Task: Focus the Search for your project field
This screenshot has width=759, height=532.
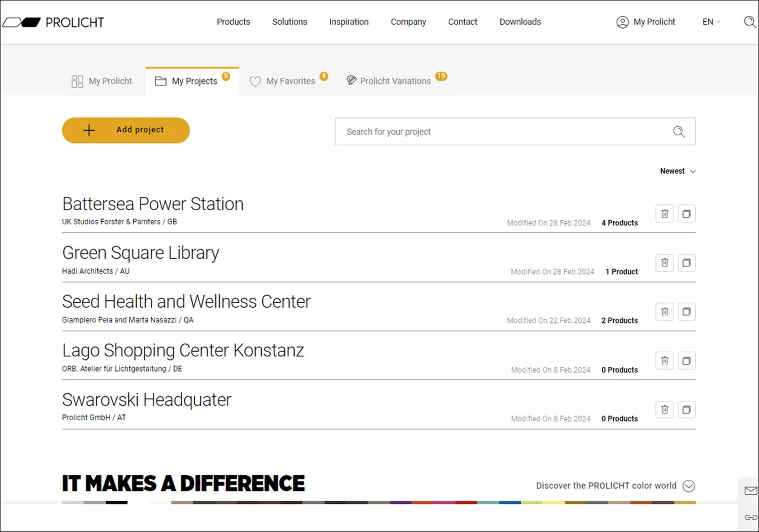Action: point(501,132)
